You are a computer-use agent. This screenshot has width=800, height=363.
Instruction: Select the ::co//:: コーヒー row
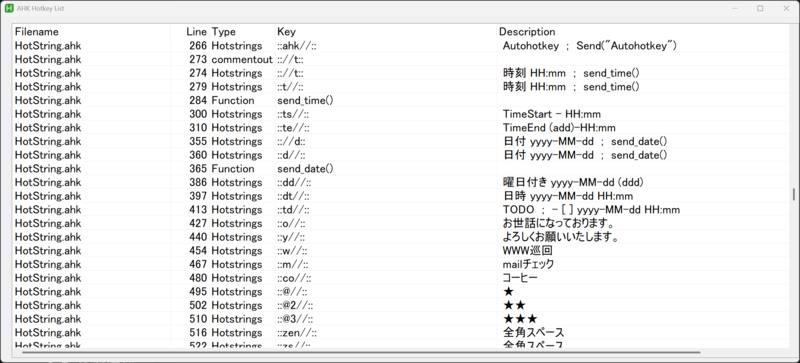pyautogui.click(x=401, y=278)
